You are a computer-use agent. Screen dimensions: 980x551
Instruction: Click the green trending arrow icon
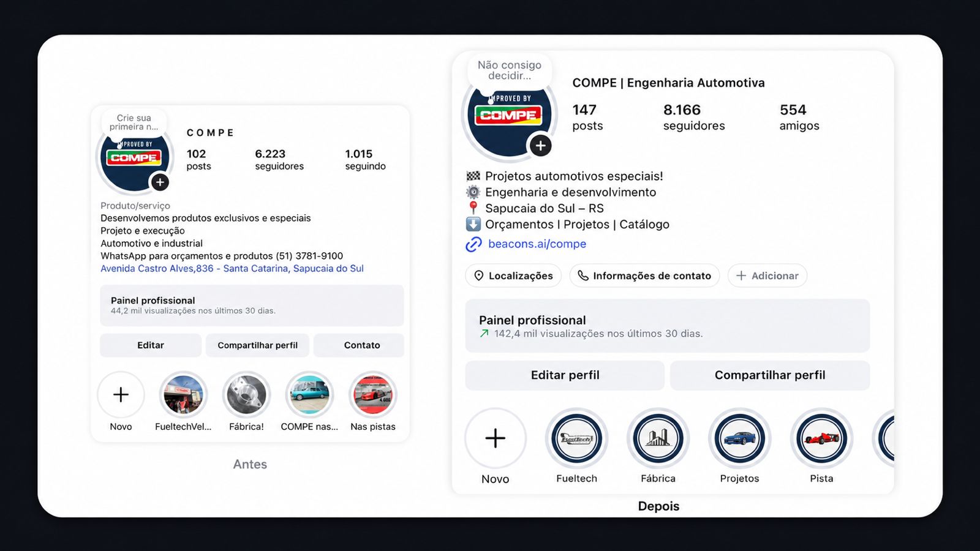pos(484,334)
